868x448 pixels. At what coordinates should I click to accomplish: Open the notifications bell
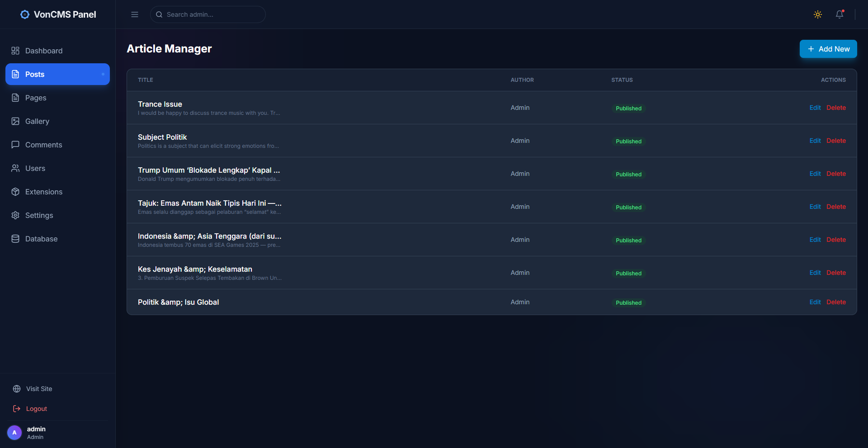coord(840,14)
